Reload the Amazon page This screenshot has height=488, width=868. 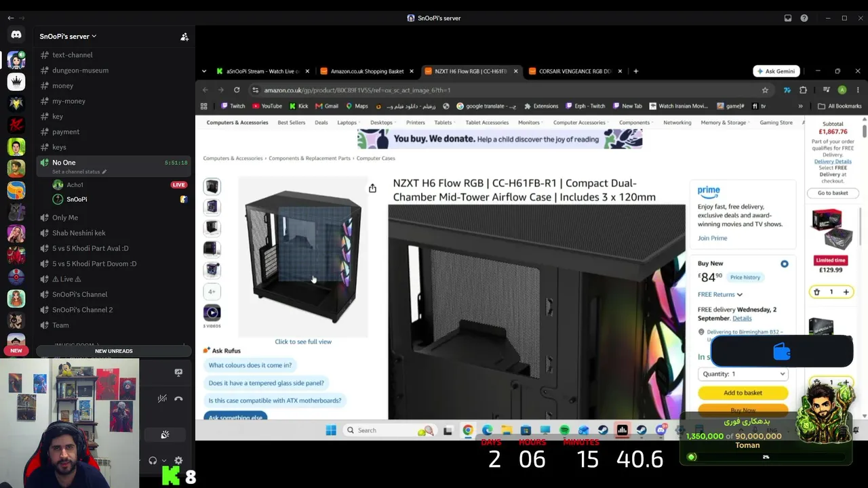coord(237,90)
